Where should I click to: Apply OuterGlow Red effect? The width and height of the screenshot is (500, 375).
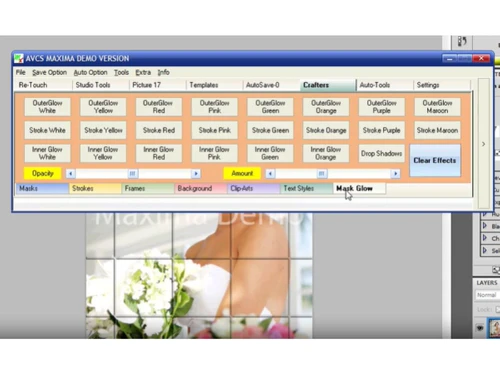(159, 107)
